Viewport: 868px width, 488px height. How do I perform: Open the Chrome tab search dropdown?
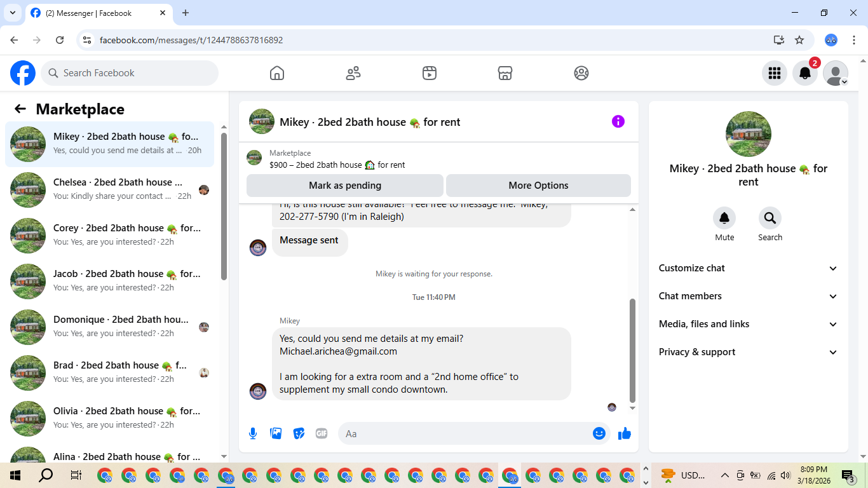pos(12,13)
